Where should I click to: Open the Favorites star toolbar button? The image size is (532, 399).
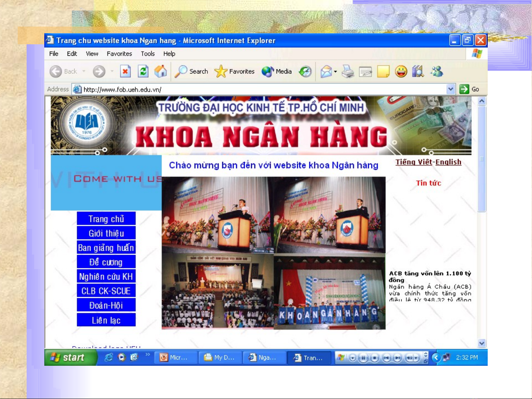pyautogui.click(x=234, y=71)
